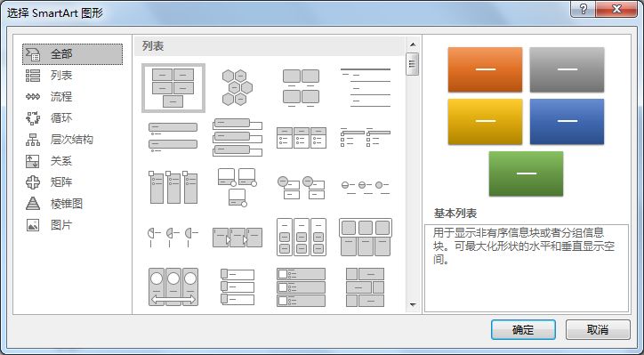The image size is (644, 355).
Task: Pick the layout with circles and arrow
Action: click(173, 286)
